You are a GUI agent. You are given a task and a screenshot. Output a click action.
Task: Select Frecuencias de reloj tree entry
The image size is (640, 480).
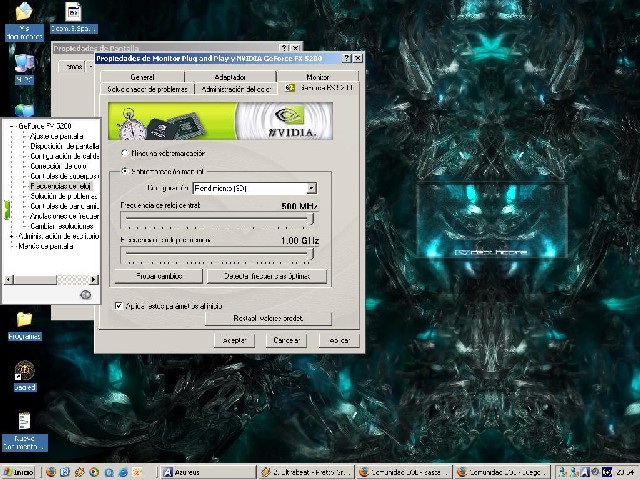tap(60, 186)
